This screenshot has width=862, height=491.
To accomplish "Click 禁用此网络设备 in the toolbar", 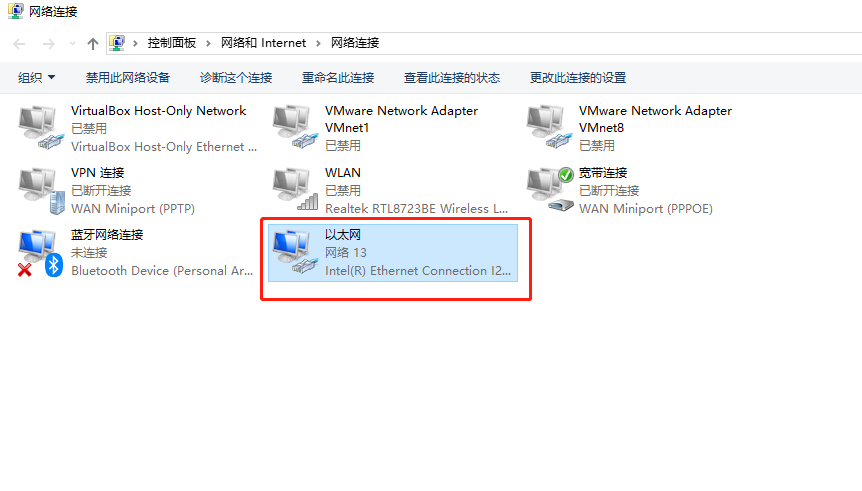I will (x=128, y=78).
